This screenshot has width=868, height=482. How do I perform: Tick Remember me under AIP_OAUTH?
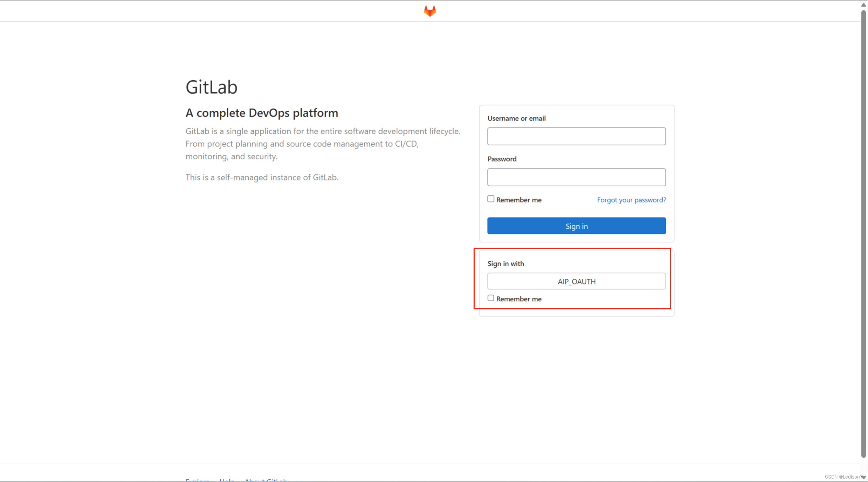click(x=490, y=298)
